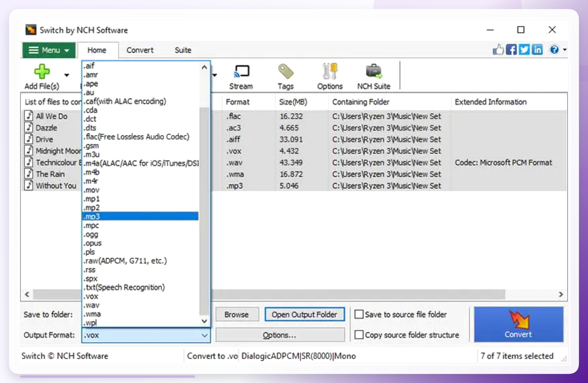The width and height of the screenshot is (588, 383).
Task: Click the thumbs up like icon
Action: click(498, 49)
